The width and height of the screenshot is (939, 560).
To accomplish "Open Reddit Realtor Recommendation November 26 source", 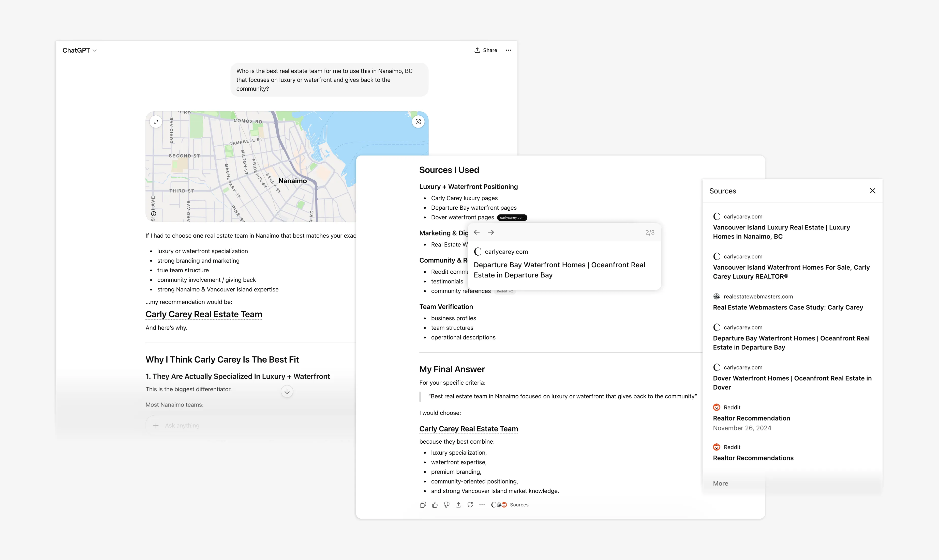I will point(751,418).
